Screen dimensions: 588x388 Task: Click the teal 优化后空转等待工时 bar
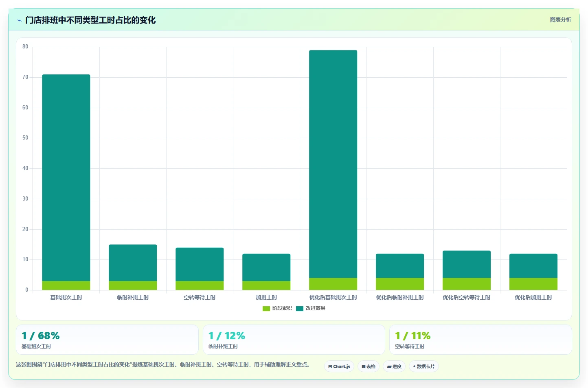click(x=467, y=264)
